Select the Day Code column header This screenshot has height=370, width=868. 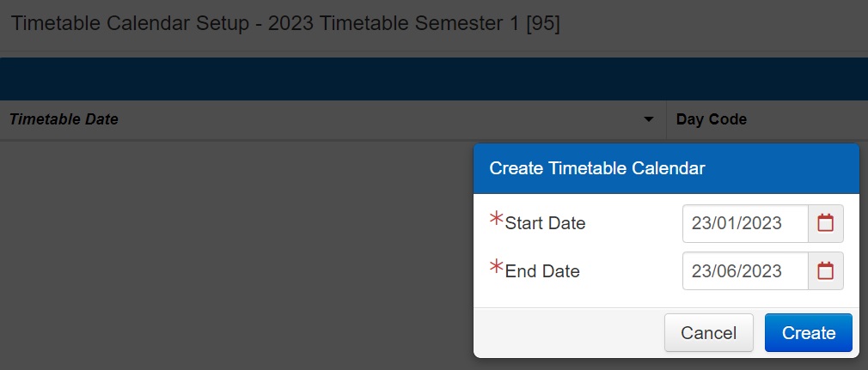click(x=712, y=120)
